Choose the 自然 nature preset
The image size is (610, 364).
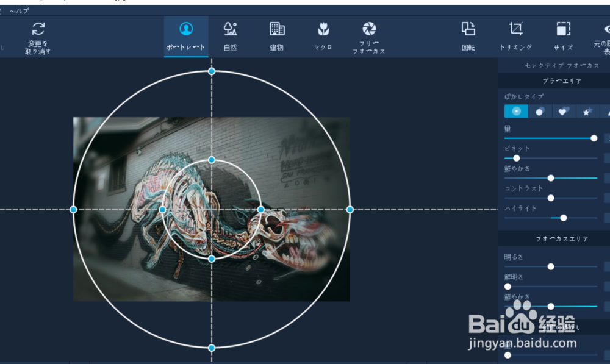pyautogui.click(x=231, y=37)
